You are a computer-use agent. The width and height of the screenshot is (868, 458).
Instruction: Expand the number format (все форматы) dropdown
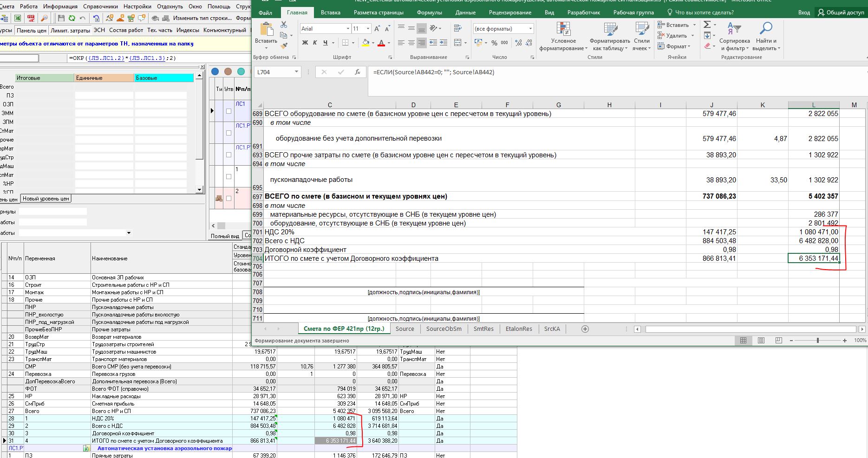tap(530, 29)
